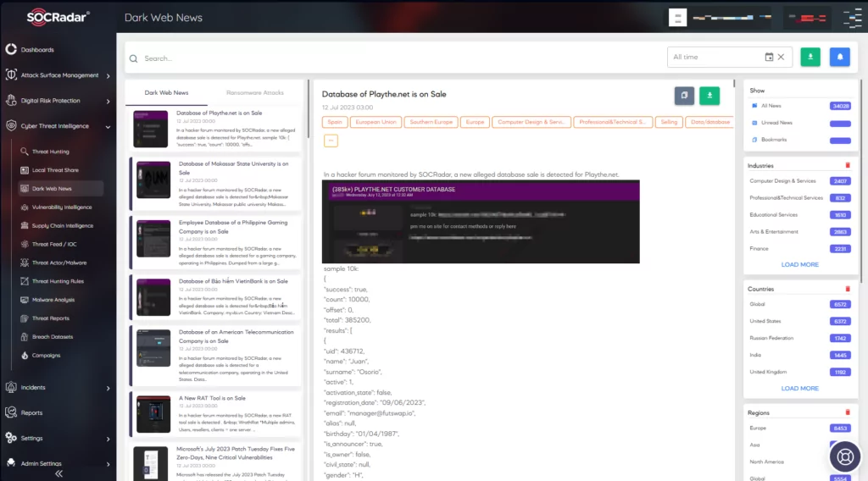
Task: Select Bookmarks filter checkbox
Action: pos(754,140)
